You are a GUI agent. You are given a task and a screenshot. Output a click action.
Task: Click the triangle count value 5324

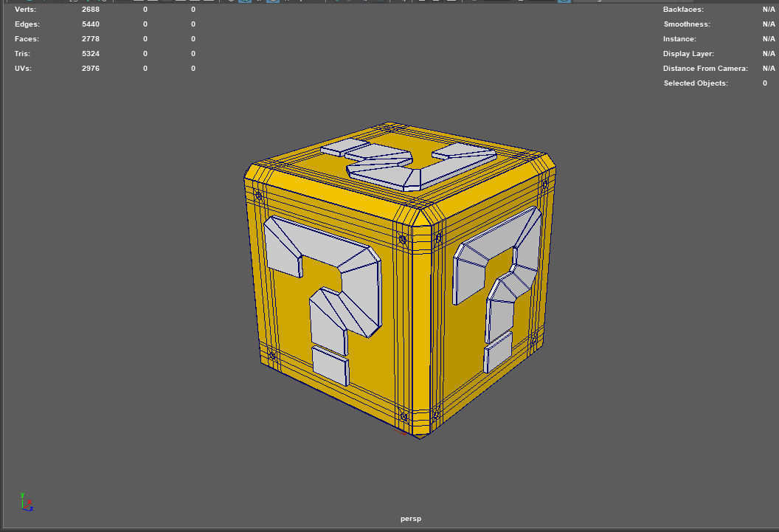pyautogui.click(x=91, y=54)
